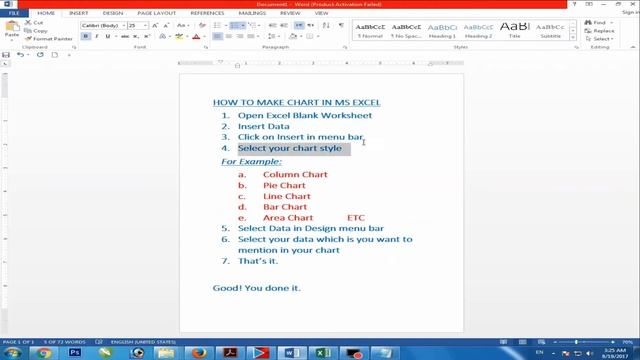This screenshot has width=640, height=360.
Task: Save the document from Quick Access toolbar
Action: (6, 55)
